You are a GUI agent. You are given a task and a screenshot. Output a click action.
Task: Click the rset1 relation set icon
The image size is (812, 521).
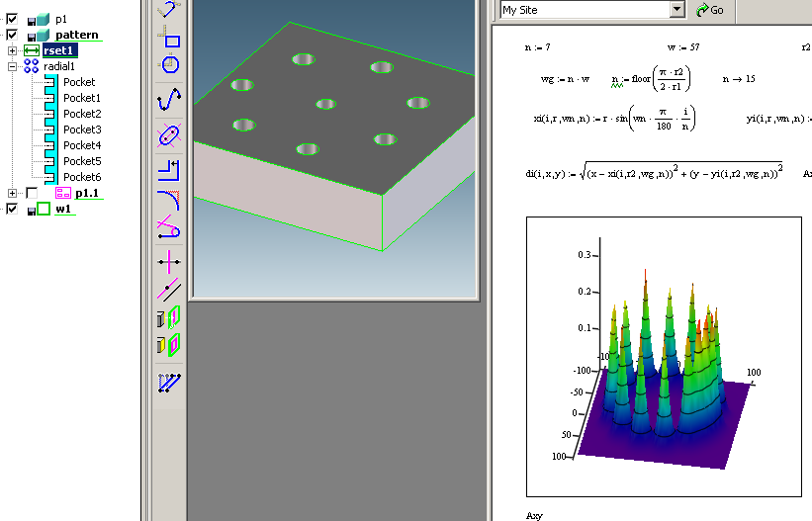(x=32, y=50)
